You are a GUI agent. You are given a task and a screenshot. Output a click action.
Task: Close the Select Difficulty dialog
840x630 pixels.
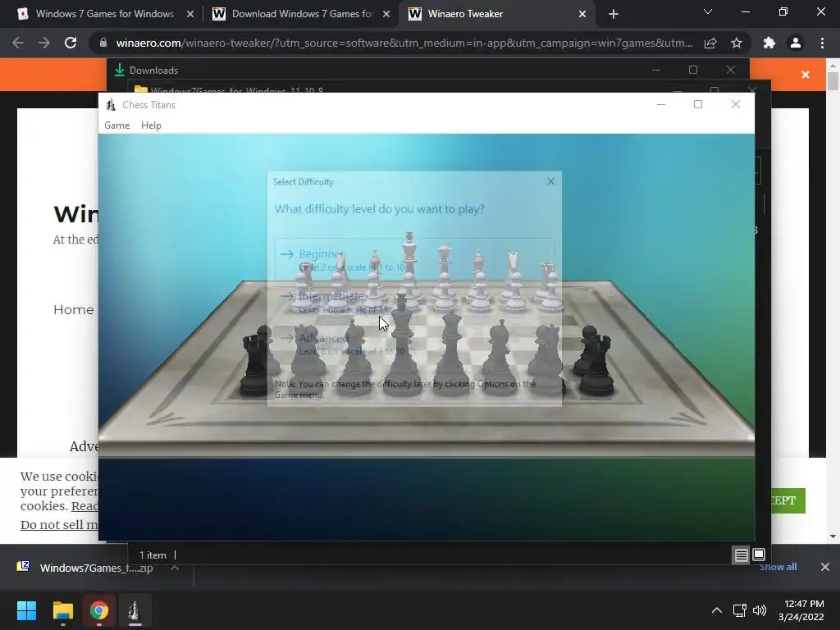pos(550,181)
